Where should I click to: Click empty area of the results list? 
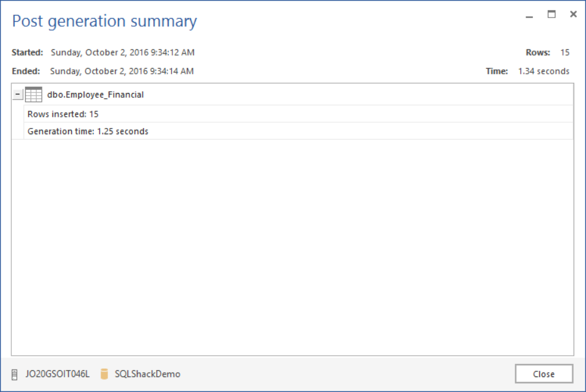292,250
